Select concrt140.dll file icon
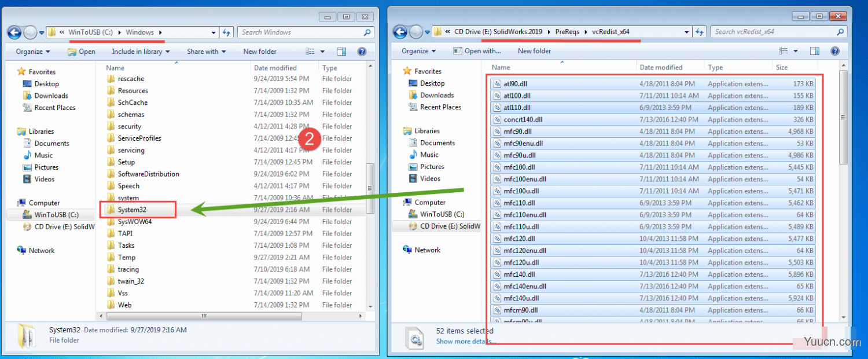Viewport: 868px width, 359px height. 496,120
